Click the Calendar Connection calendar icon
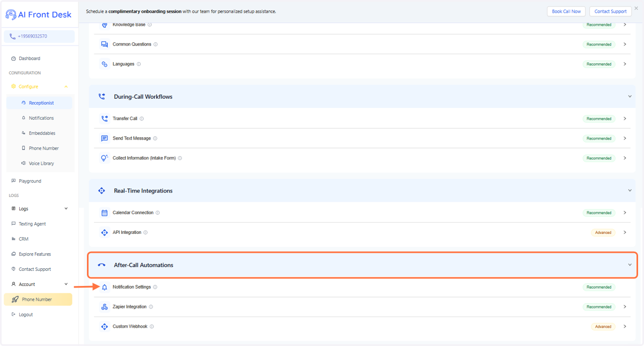The height and width of the screenshot is (346, 644). [105, 213]
